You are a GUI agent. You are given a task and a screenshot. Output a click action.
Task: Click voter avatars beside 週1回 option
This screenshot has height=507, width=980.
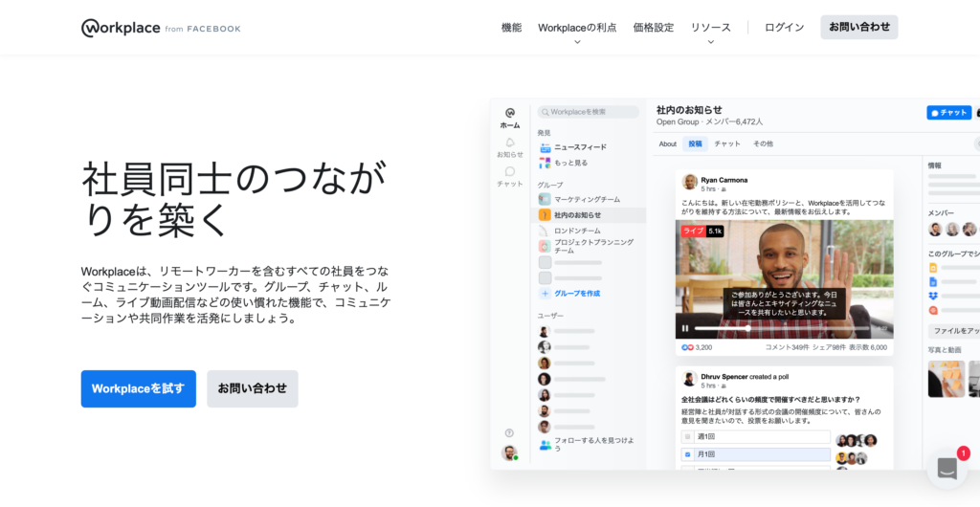coord(856,440)
